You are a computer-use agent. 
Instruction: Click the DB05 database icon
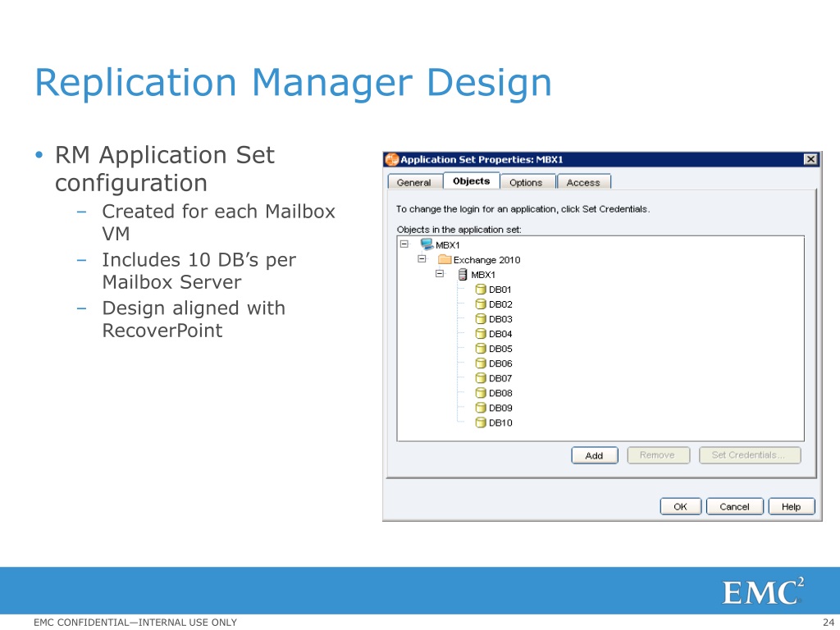tap(481, 349)
